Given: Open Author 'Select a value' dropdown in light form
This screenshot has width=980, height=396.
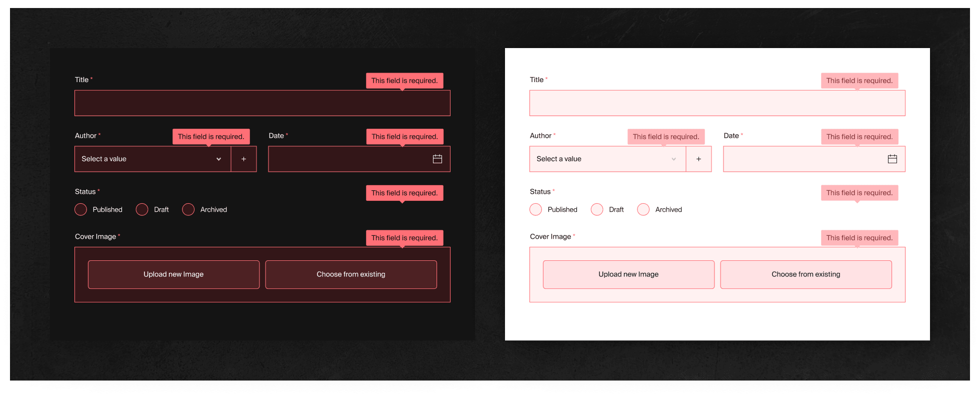Looking at the screenshot, I should (x=608, y=159).
